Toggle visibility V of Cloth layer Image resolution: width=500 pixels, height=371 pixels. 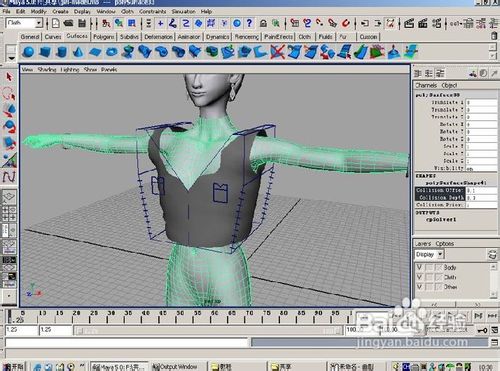click(419, 277)
